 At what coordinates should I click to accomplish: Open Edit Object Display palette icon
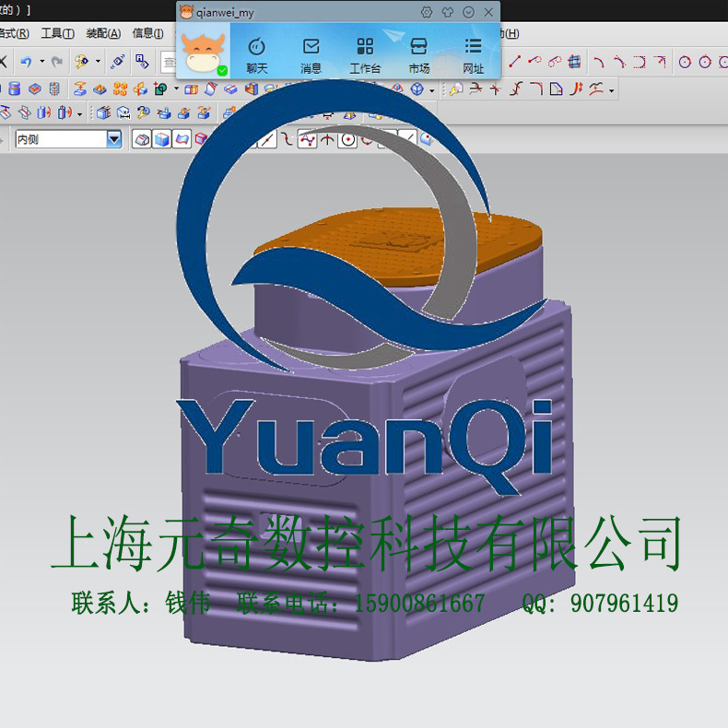click(82, 62)
